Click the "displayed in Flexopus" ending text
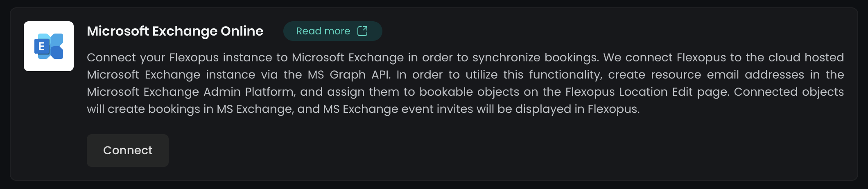The height and width of the screenshot is (189, 868). 577,109
